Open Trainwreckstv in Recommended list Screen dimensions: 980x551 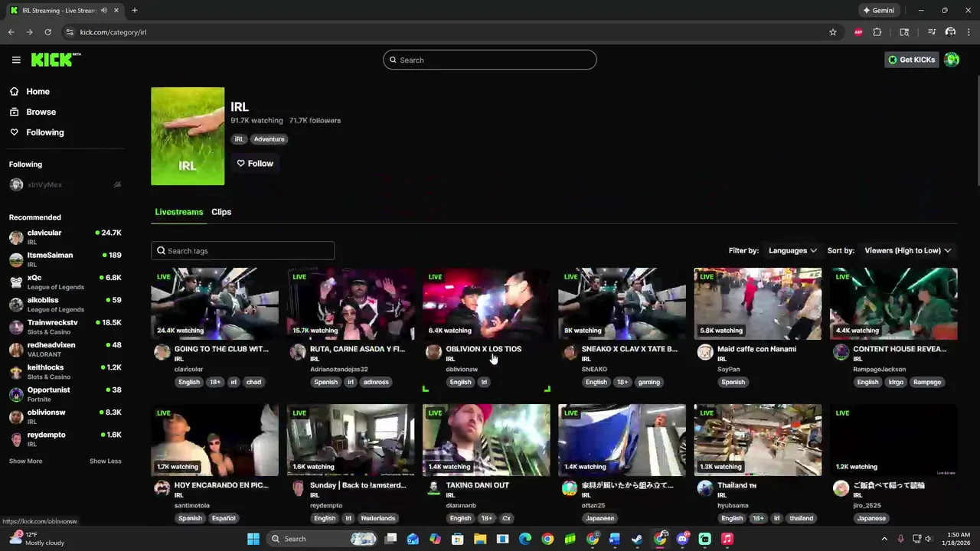pos(65,327)
